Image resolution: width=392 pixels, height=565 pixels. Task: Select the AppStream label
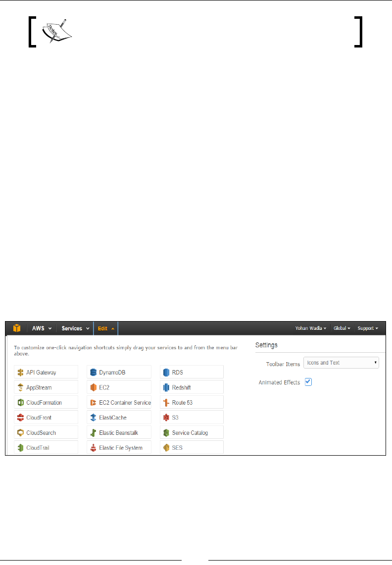pyautogui.click(x=39, y=388)
